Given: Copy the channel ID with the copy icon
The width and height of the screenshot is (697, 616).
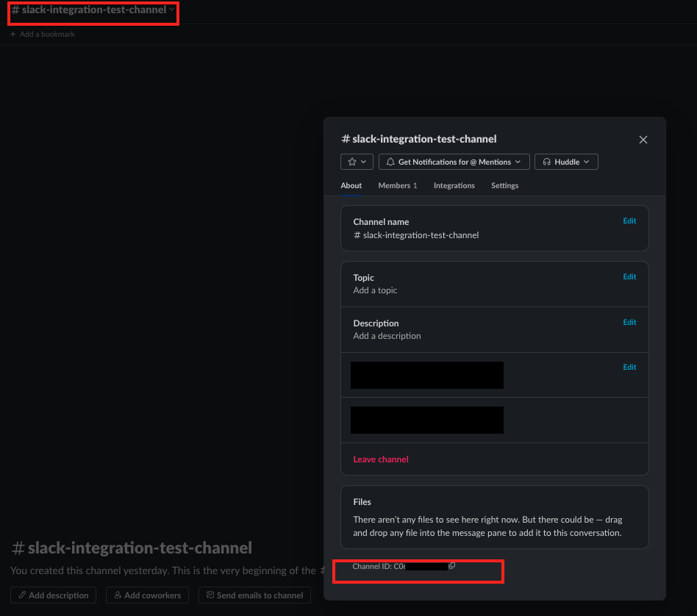Looking at the screenshot, I should pos(452,566).
